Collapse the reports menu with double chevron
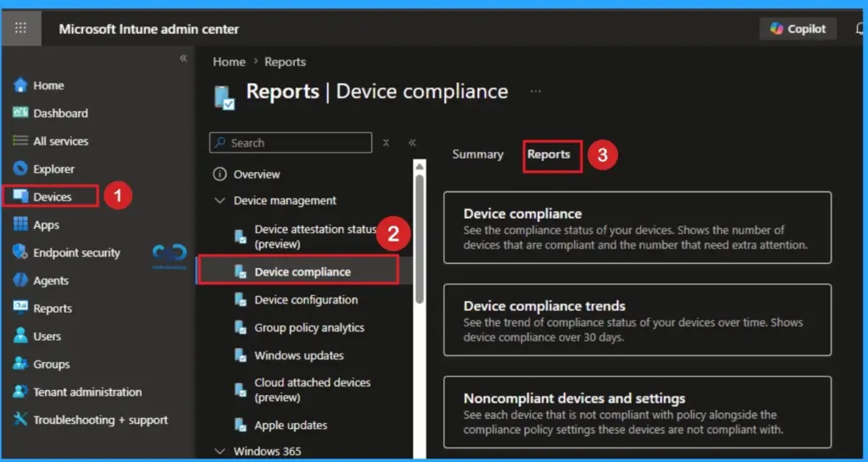The height and width of the screenshot is (462, 868). pyautogui.click(x=412, y=142)
